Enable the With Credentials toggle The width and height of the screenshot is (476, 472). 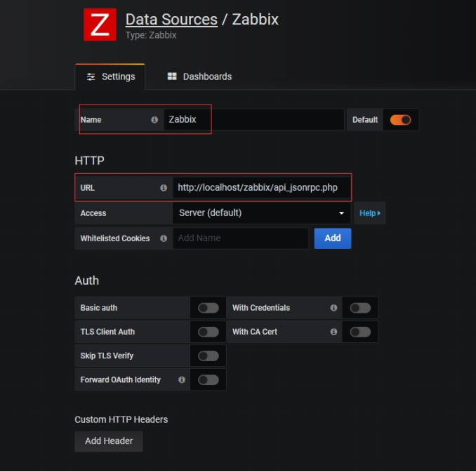click(360, 308)
